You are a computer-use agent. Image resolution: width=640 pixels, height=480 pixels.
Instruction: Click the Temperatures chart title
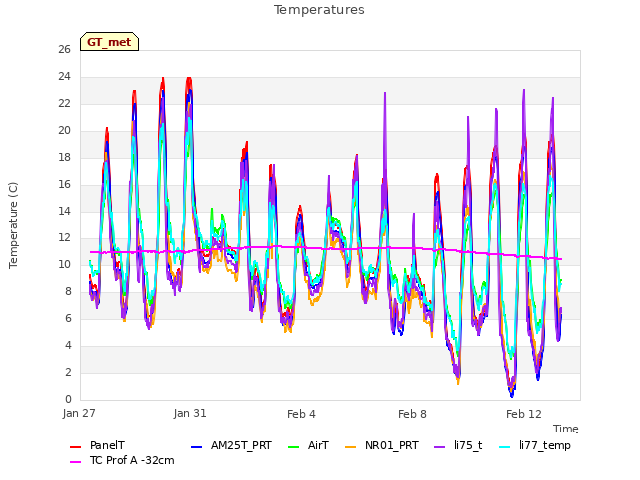(319, 10)
